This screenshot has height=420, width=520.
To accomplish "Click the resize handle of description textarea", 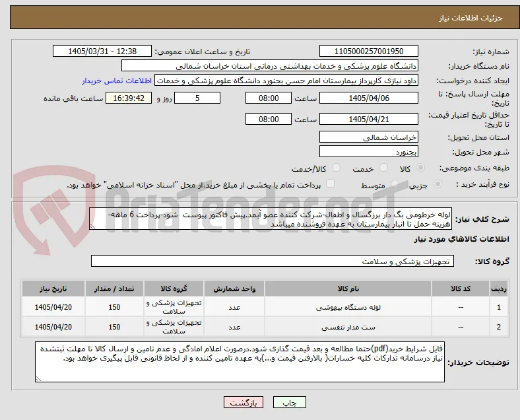I will pos(92,227).
